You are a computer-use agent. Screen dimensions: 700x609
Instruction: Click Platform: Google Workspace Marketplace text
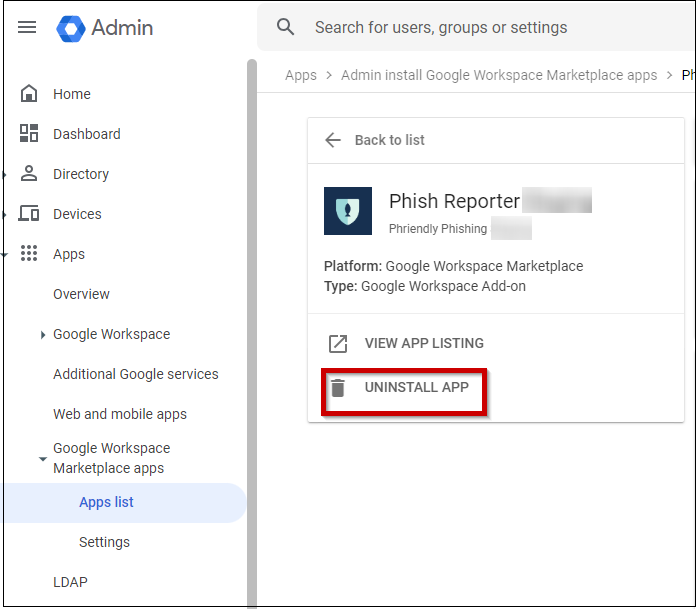pos(454,266)
